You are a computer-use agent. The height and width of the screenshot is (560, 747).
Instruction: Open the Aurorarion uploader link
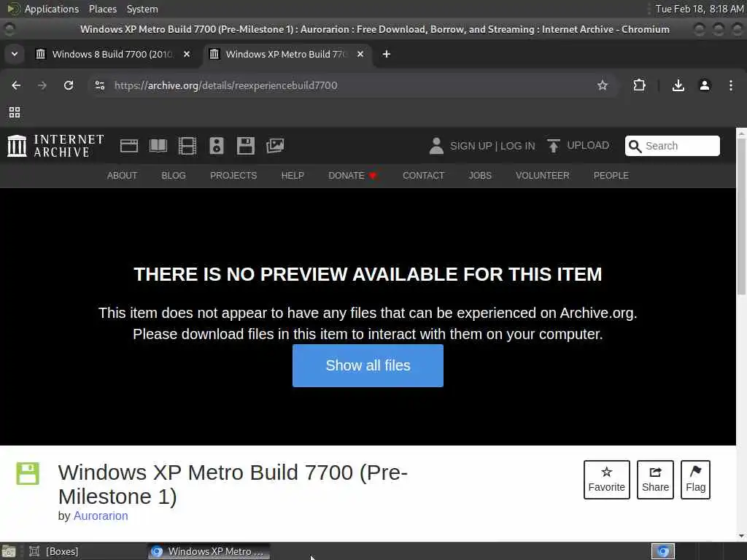coord(101,516)
